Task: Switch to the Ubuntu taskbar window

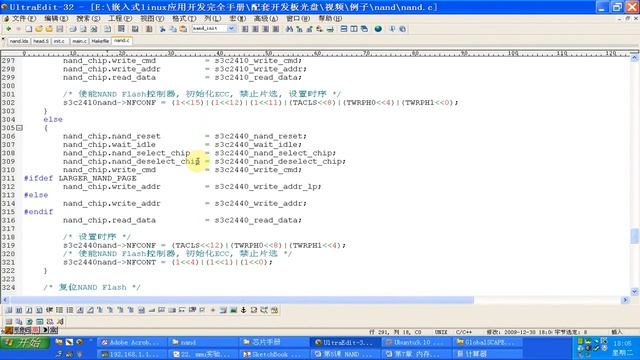Action: [417, 342]
